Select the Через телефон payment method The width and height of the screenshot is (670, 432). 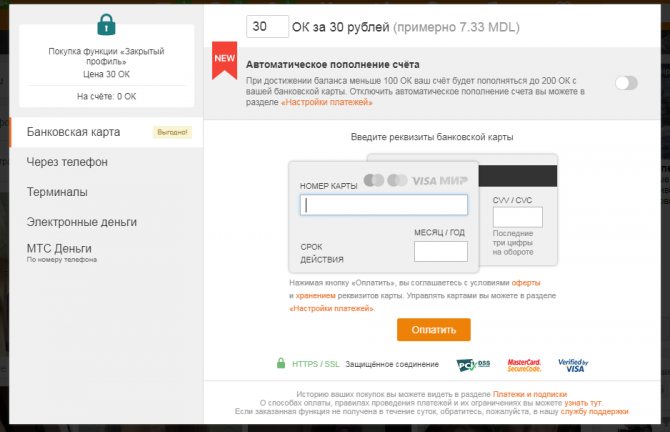click(106, 162)
